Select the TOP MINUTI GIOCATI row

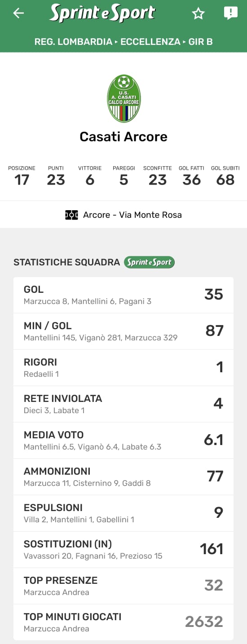click(x=123, y=622)
